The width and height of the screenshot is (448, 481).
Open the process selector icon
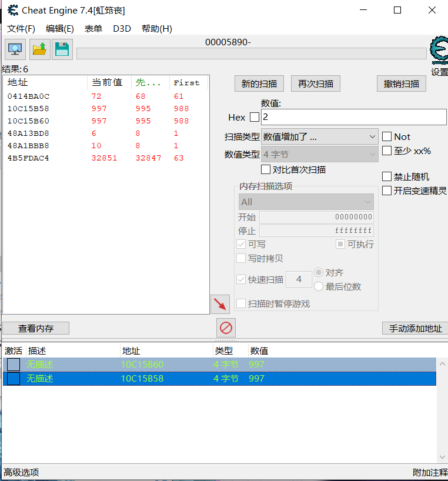(15, 49)
